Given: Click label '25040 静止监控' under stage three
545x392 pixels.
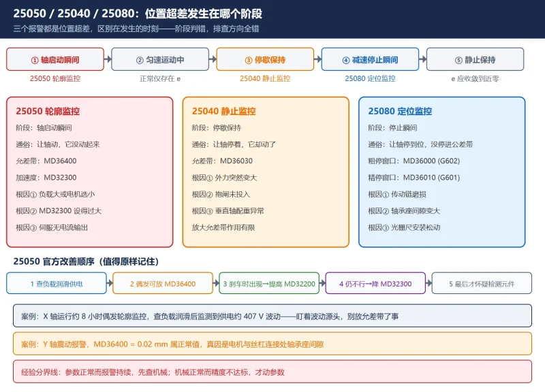Looking at the screenshot, I should pos(265,78).
